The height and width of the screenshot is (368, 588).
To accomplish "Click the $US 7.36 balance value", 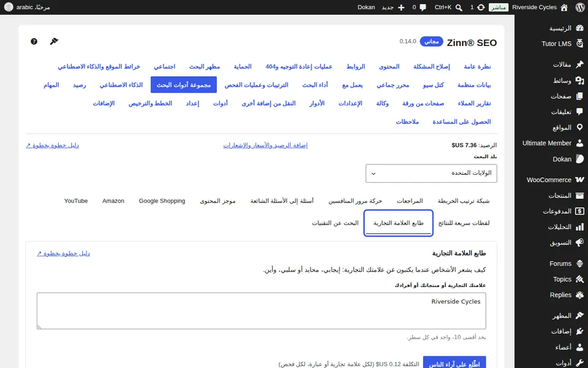I will pos(464,145).
